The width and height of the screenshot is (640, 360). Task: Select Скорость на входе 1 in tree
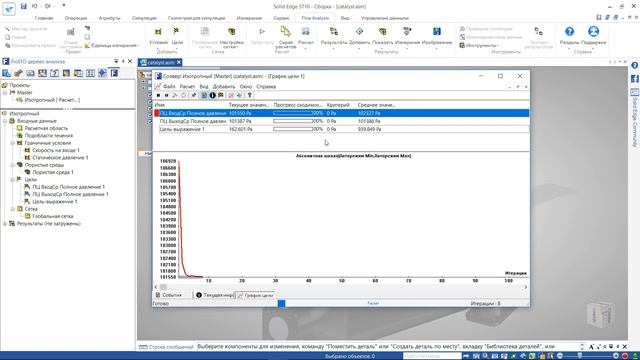56,150
